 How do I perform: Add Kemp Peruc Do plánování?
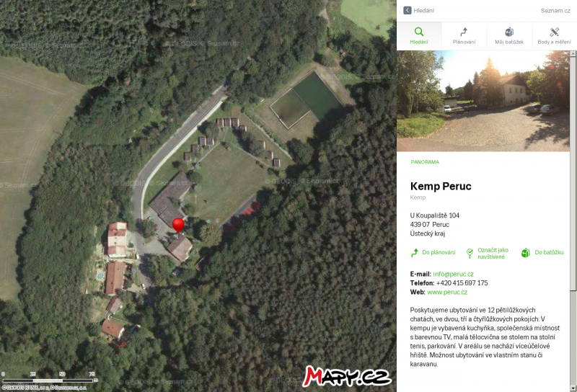433,253
